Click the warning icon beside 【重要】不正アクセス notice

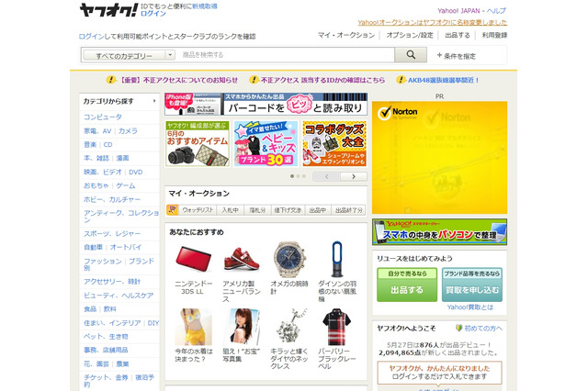112,80
